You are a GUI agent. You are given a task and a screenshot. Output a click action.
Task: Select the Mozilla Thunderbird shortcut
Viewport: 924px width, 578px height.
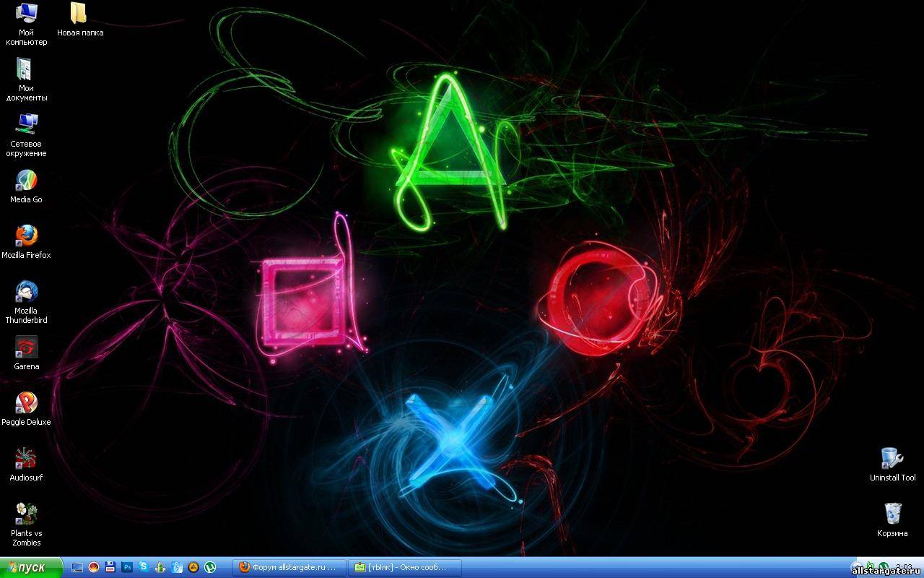26,292
